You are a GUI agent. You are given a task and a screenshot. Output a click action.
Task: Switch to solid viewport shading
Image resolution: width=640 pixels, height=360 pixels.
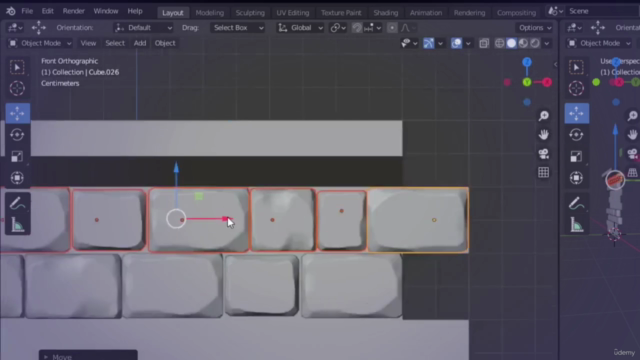click(x=511, y=43)
